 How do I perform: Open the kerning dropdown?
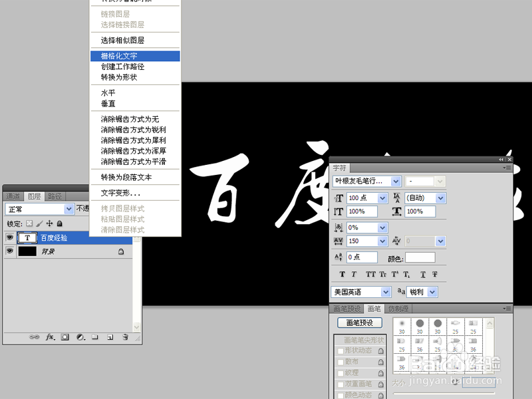(x=440, y=241)
